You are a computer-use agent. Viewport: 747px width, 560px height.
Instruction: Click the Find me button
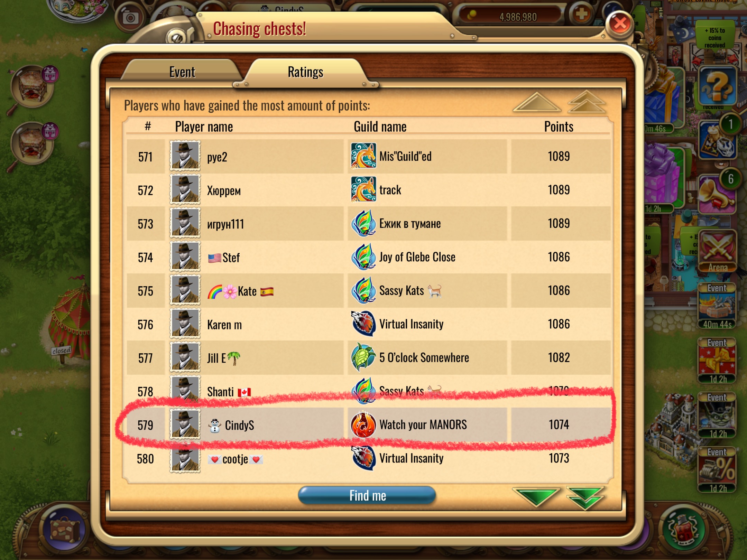pyautogui.click(x=367, y=495)
